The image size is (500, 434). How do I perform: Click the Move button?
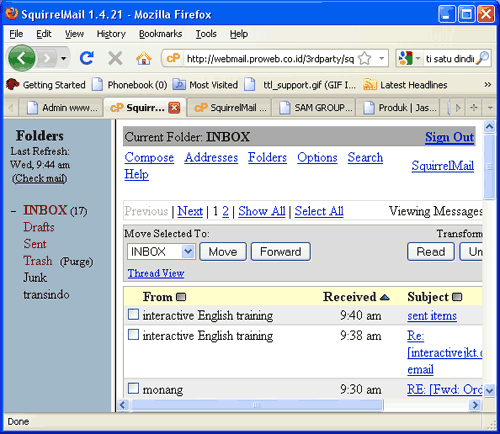pyautogui.click(x=223, y=251)
